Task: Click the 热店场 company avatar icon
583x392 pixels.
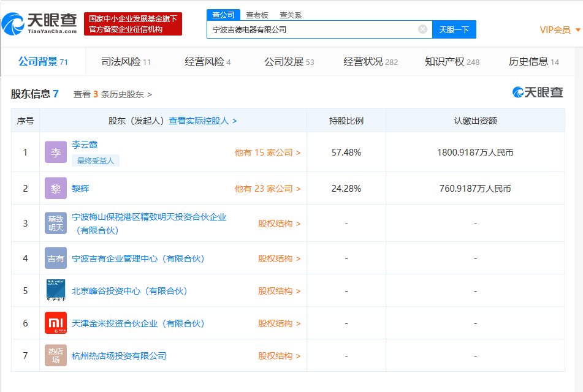Action: (56, 355)
